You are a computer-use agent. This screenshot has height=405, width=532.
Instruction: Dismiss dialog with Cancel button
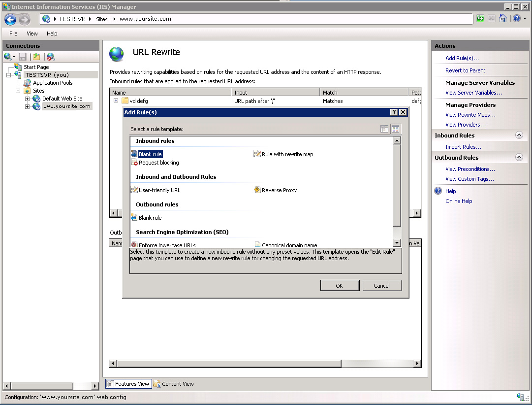(x=382, y=285)
